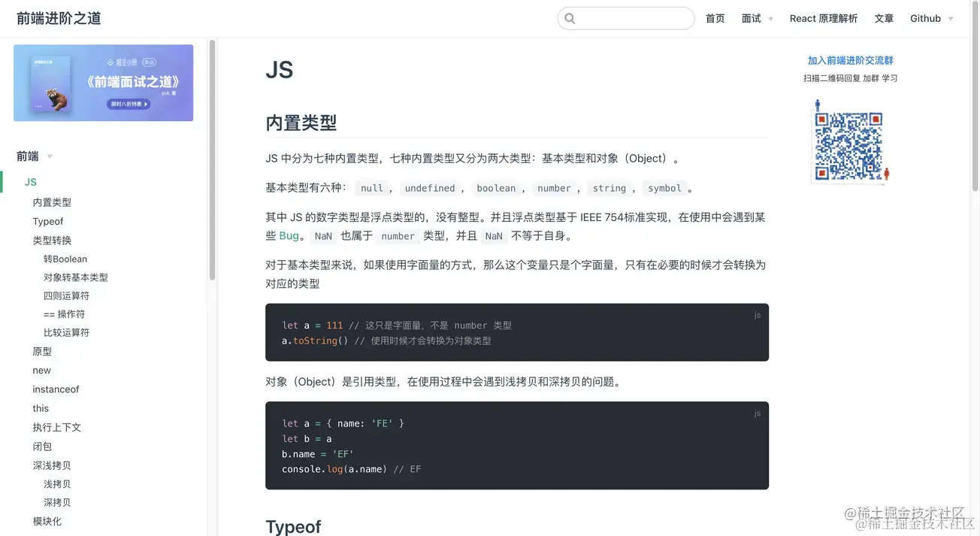Click the 《前端面试之道》 banner image

[103, 83]
